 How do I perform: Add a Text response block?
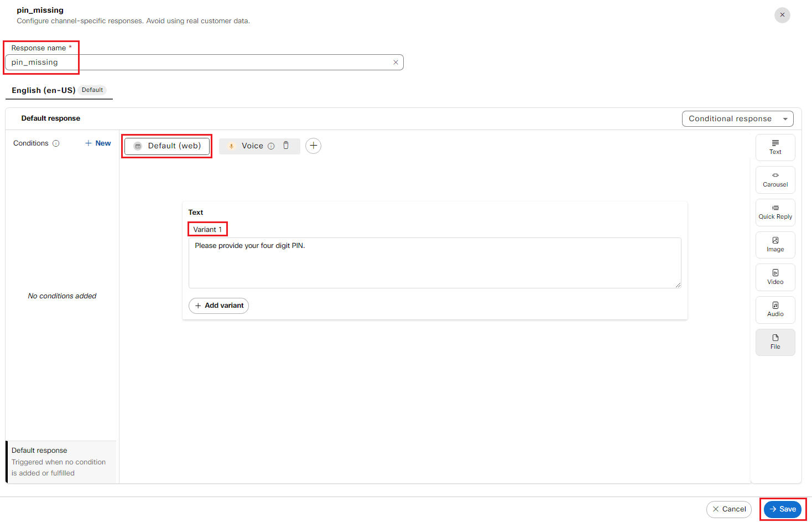[775, 147]
